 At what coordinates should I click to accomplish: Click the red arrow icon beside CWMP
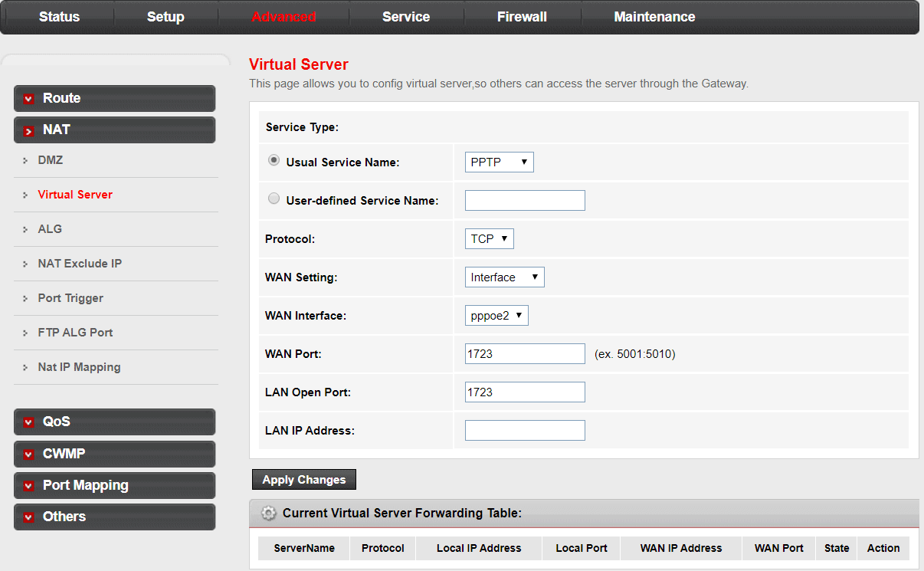point(29,455)
